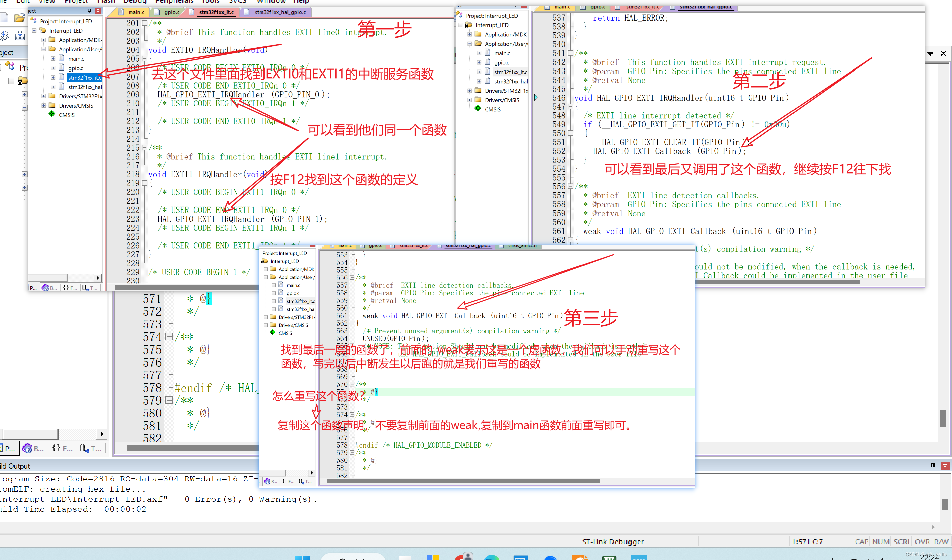Click the Project icon labeled Project: Interrupt_LED beside line 201
Screen dimensions: 952x560
coord(34,21)
